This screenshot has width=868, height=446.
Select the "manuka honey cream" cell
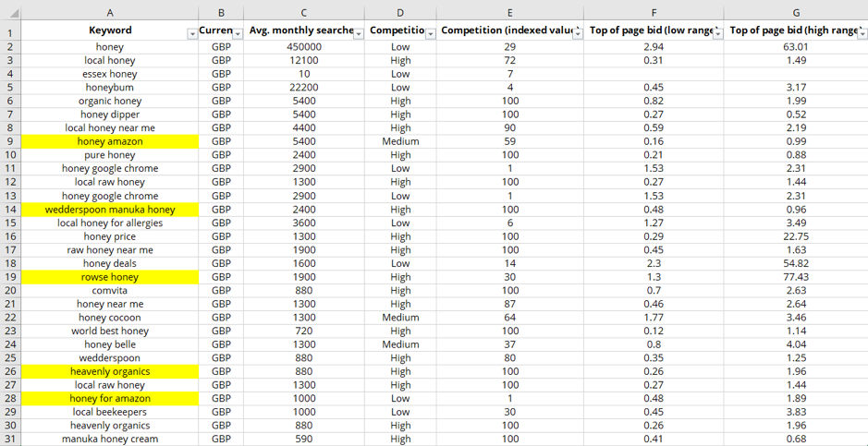pos(110,439)
